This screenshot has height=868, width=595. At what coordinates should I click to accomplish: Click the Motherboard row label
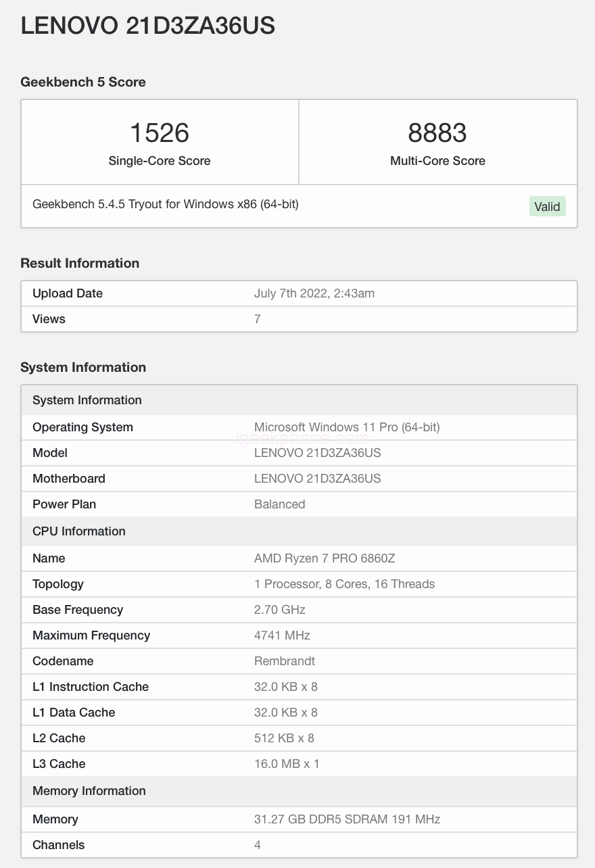pos(69,479)
